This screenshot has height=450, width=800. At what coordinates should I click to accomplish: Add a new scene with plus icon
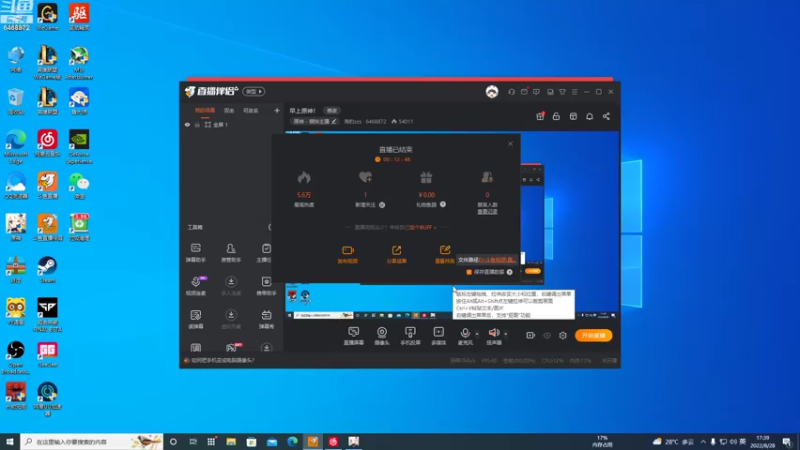[277, 110]
